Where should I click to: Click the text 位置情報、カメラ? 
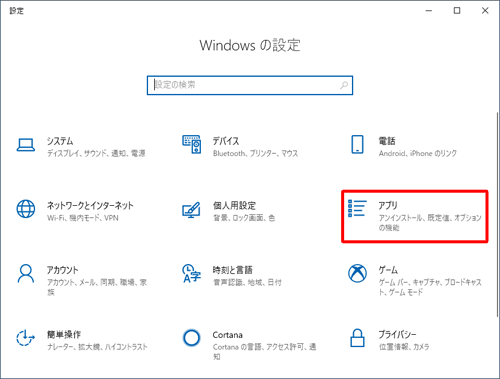pyautogui.click(x=404, y=347)
